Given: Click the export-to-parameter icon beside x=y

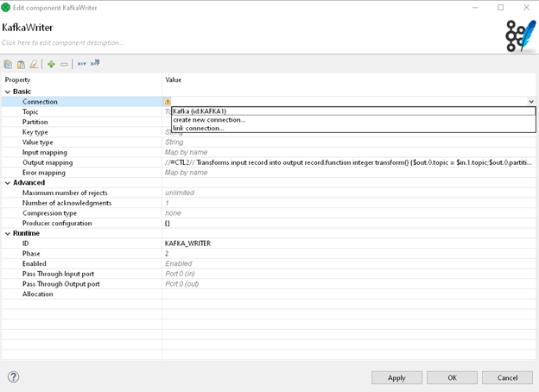Looking at the screenshot, I should point(95,64).
